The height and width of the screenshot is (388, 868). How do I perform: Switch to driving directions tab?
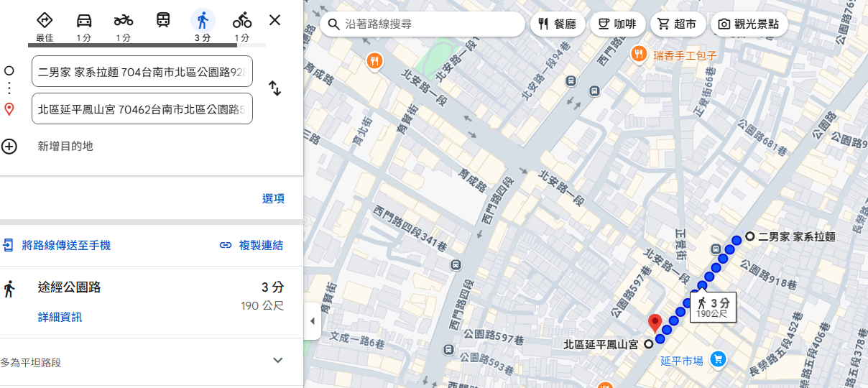pyautogui.click(x=84, y=27)
